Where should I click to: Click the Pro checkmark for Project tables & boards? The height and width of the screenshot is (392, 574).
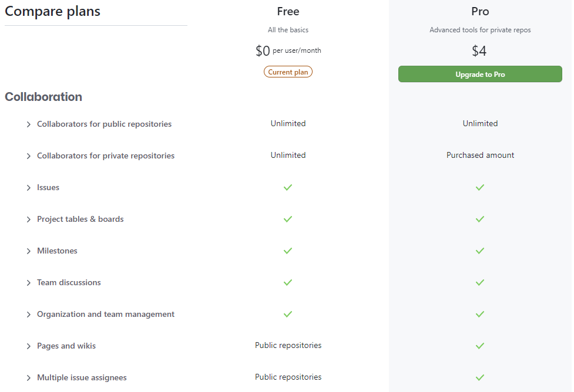point(479,219)
